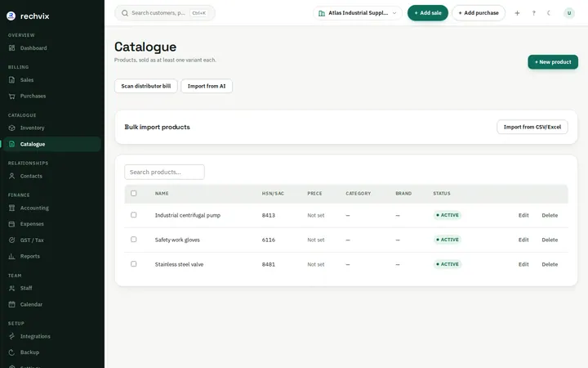Screen dimensions: 588x368
Task: Open Purchases in the sidebar
Action: tap(52, 96)
